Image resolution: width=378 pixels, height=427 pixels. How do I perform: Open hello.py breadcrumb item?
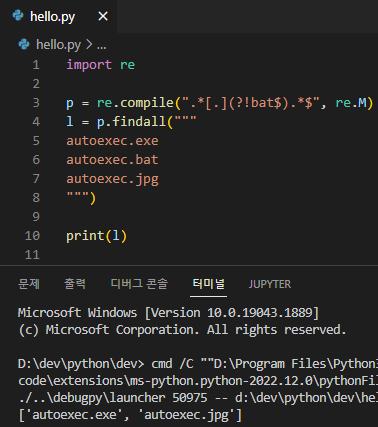pos(58,45)
